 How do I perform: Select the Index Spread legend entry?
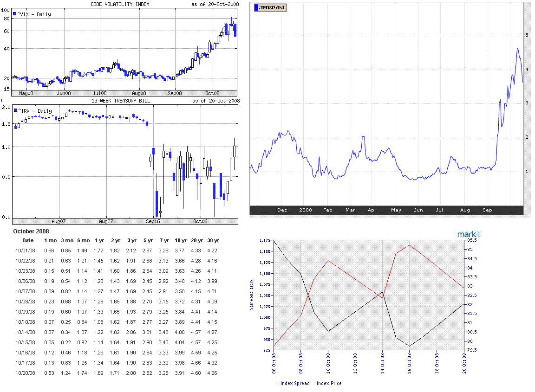click(x=293, y=383)
